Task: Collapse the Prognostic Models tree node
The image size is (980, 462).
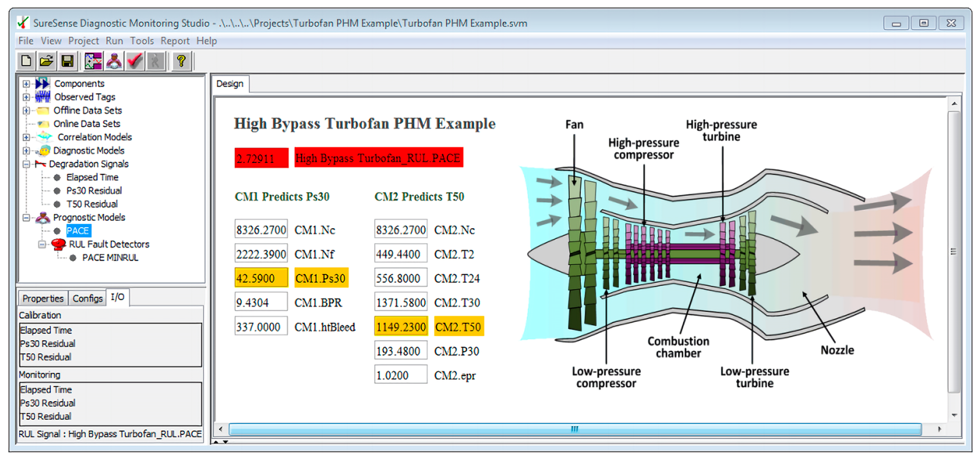Action: 26,218
